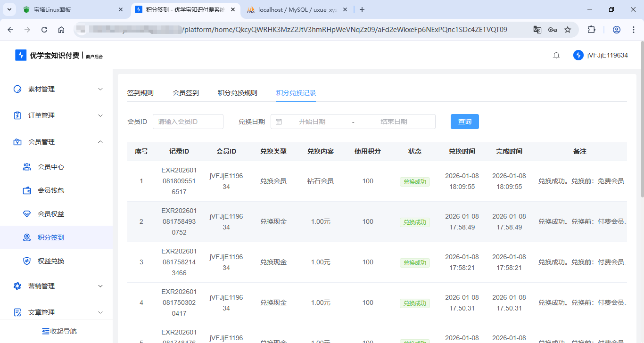
Task: Open 会员中心 sidebar item
Action: pyautogui.click(x=50, y=167)
